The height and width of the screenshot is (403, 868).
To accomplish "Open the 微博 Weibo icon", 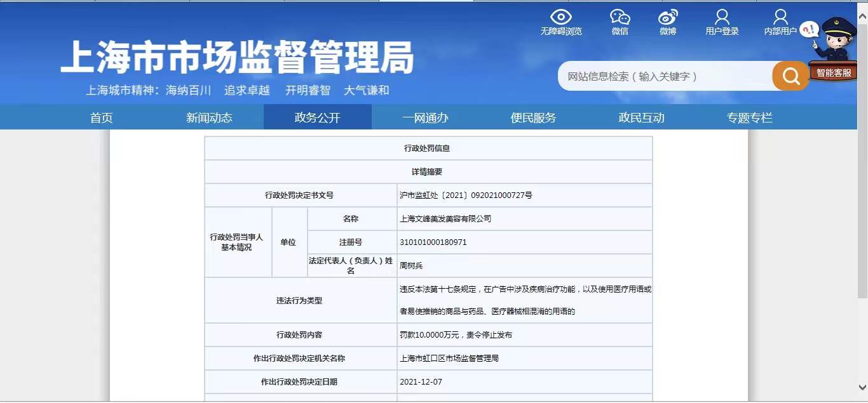I will point(667,17).
